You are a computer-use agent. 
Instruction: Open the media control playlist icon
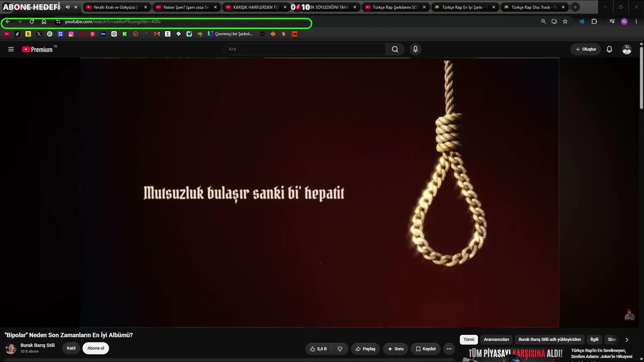click(612, 22)
